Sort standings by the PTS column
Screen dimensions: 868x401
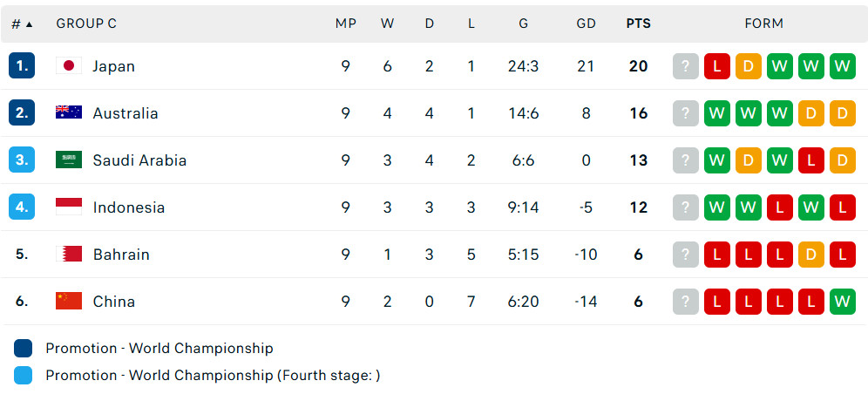coord(638,24)
